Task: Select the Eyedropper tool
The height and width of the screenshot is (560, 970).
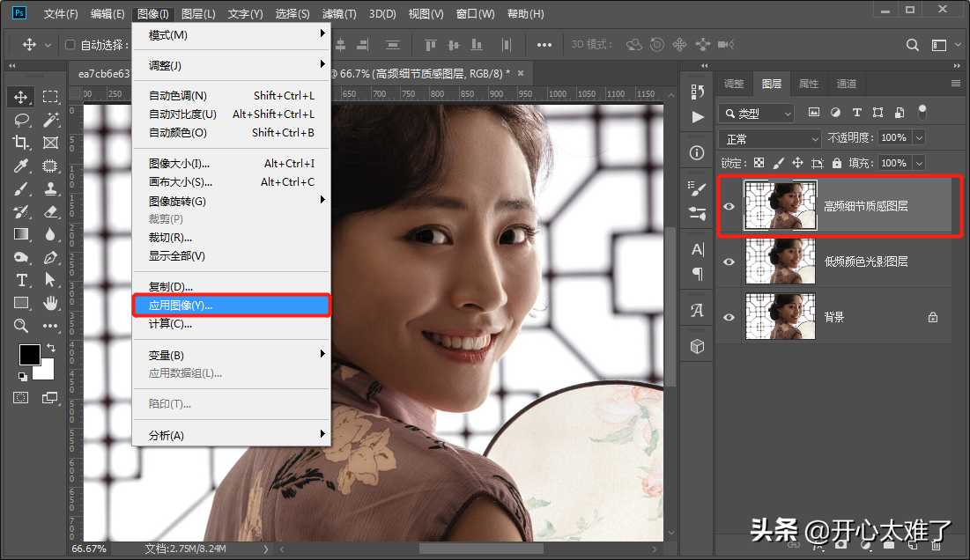Action: [21, 166]
